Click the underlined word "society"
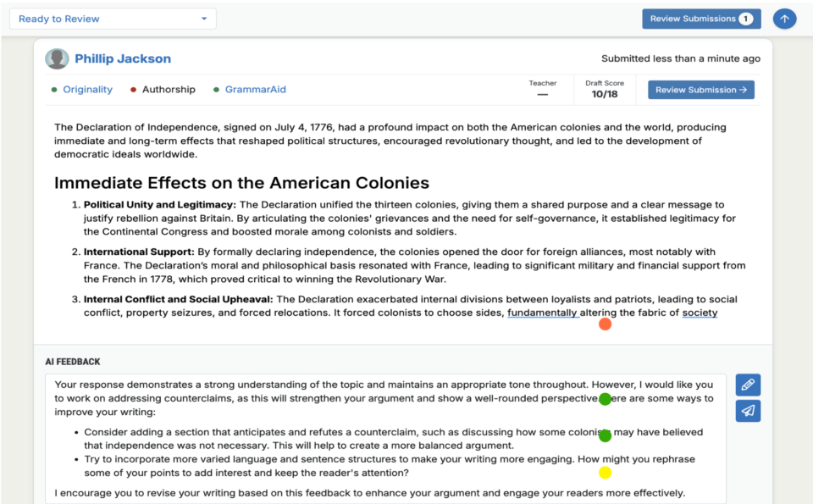The height and width of the screenshot is (504, 813). [700, 313]
